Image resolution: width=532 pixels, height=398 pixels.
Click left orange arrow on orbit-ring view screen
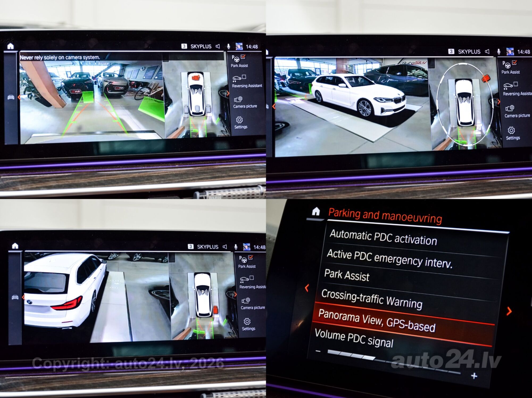[274, 107]
